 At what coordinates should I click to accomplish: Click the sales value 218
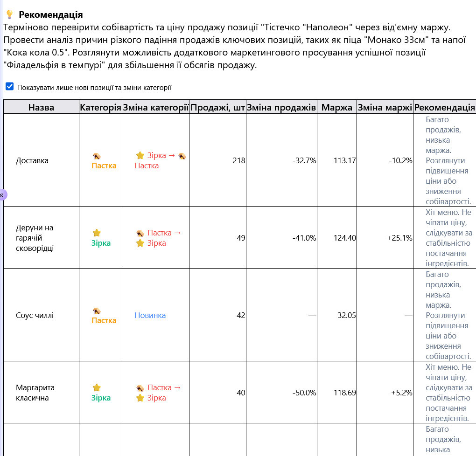coord(239,160)
